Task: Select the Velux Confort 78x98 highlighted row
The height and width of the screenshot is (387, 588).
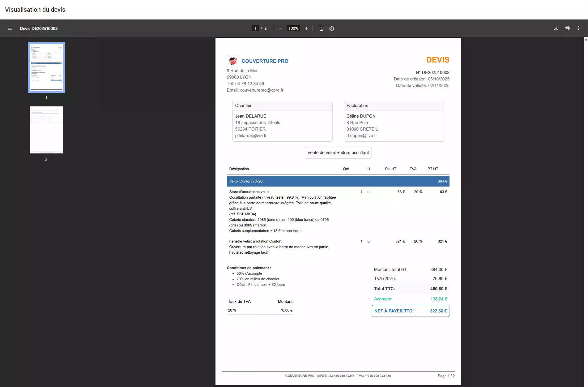Action: click(x=337, y=181)
